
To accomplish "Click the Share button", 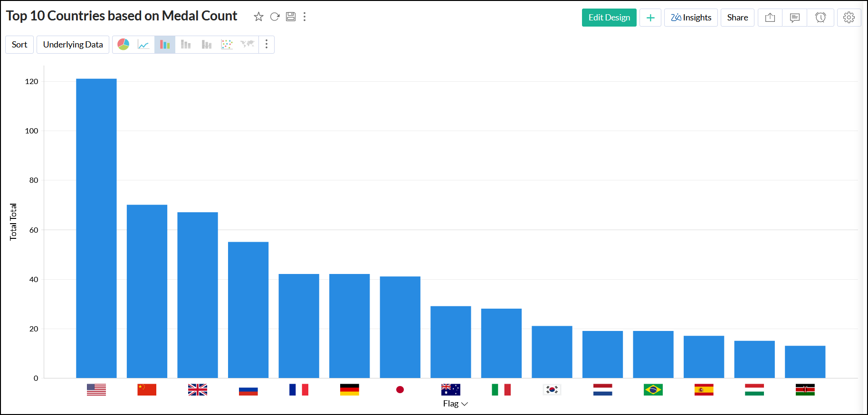I will (x=737, y=18).
